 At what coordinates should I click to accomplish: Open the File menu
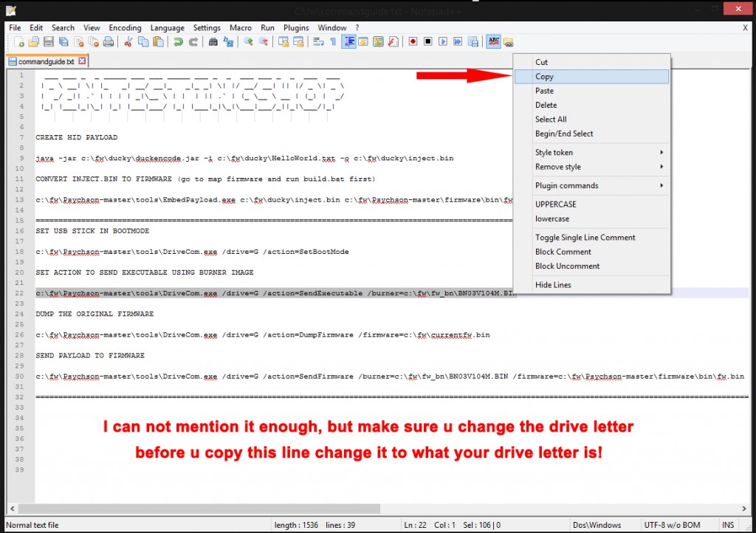pyautogui.click(x=15, y=28)
